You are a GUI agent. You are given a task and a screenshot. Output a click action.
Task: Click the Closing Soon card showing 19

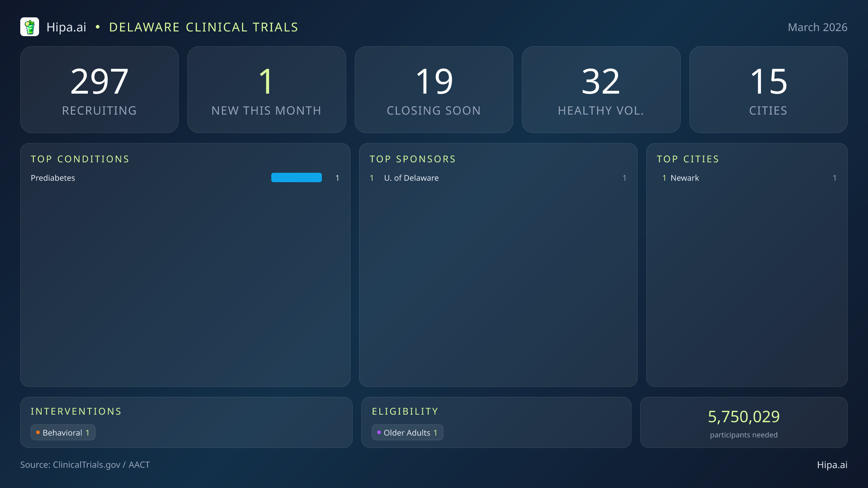pyautogui.click(x=434, y=89)
